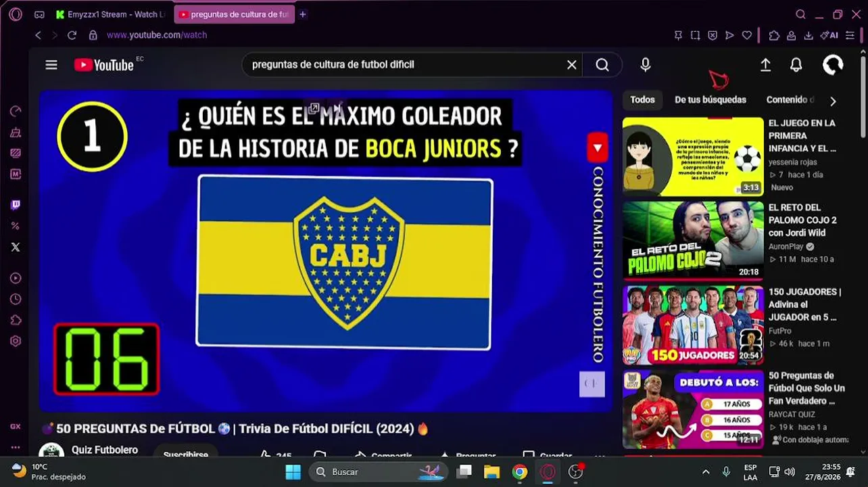Bookmark this page with the heart icon
The width and height of the screenshot is (868, 487).
746,35
